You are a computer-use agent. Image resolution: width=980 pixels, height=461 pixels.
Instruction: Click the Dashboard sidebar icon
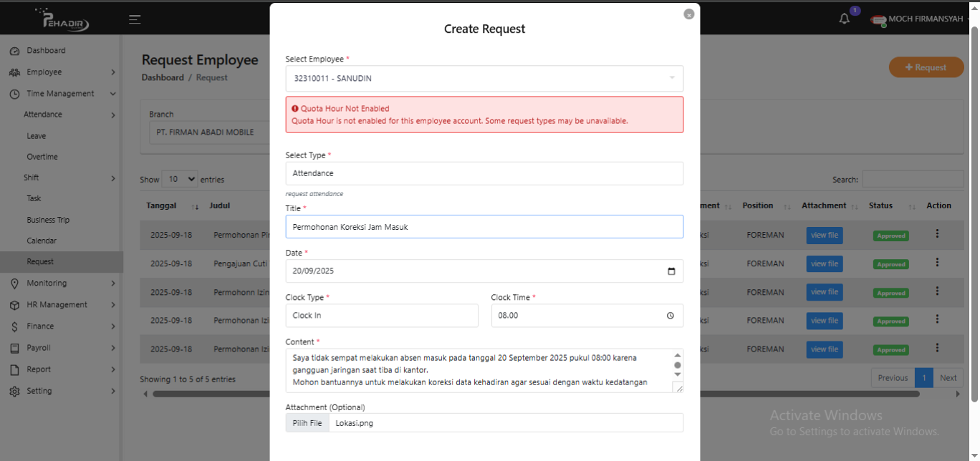[x=14, y=51]
